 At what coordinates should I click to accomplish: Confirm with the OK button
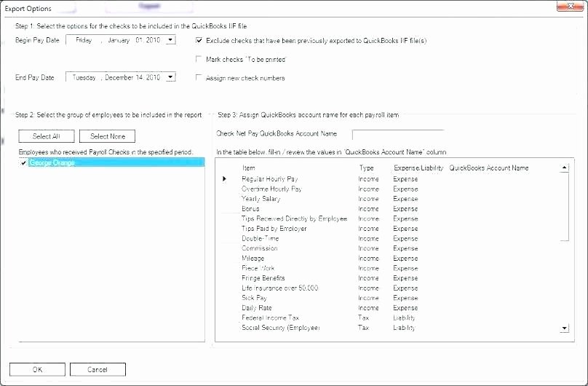(37, 369)
